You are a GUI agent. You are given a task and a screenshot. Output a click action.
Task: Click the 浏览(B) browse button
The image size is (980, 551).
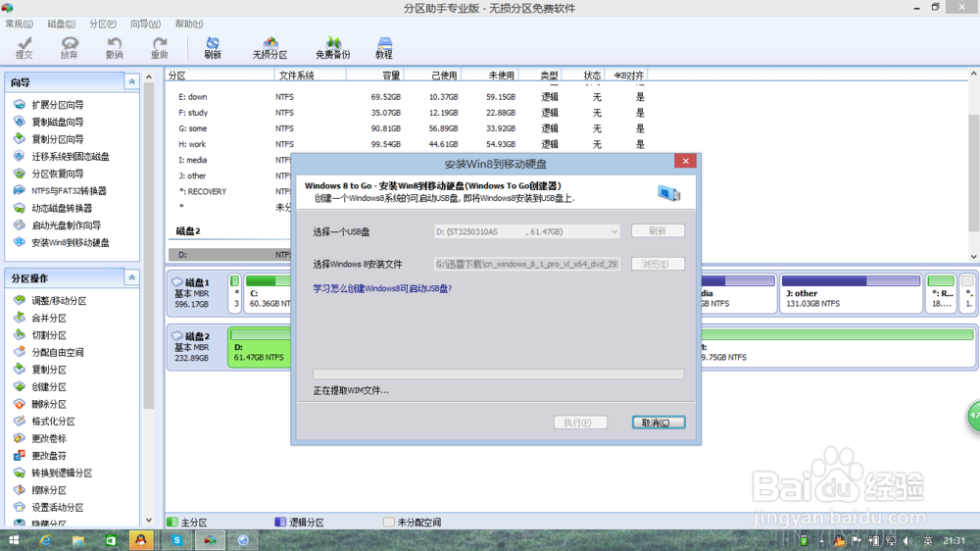coord(658,264)
